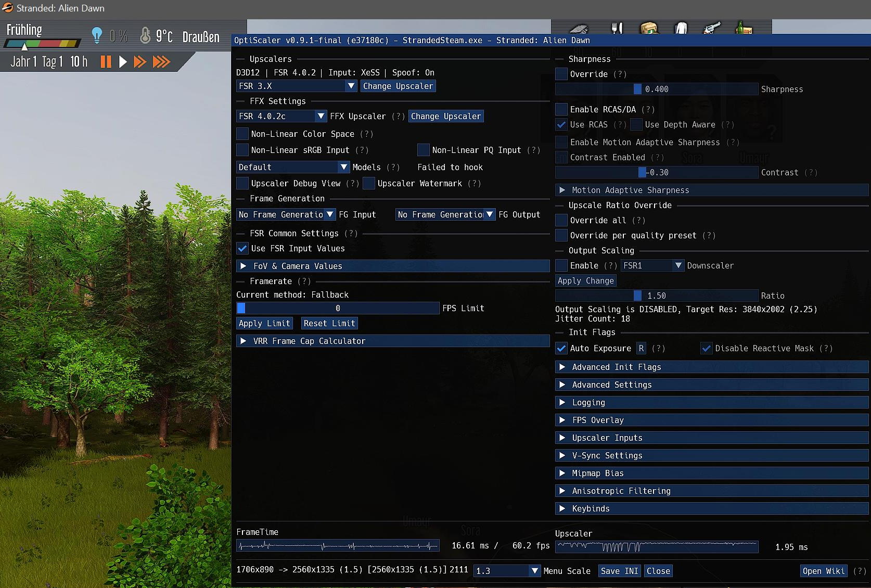Image resolution: width=871 pixels, height=588 pixels.
Task: Open the food resources fork-and-knife icon
Action: (x=617, y=28)
